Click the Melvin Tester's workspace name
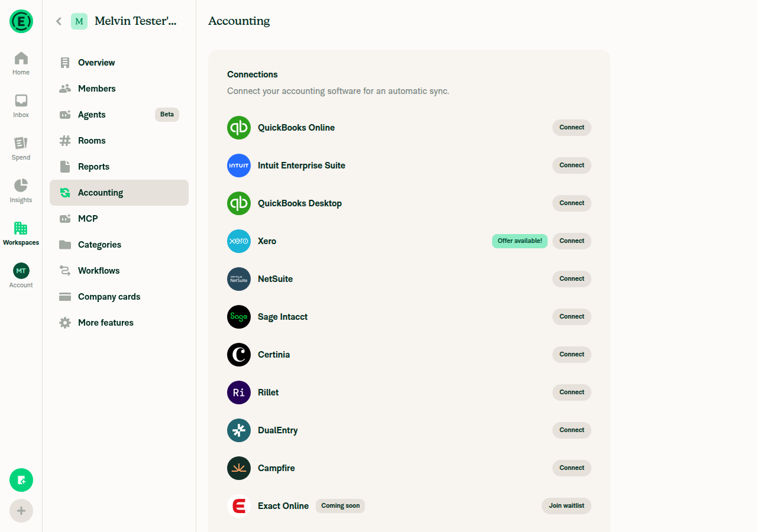Viewport: 757px width, 532px height. tap(135, 21)
